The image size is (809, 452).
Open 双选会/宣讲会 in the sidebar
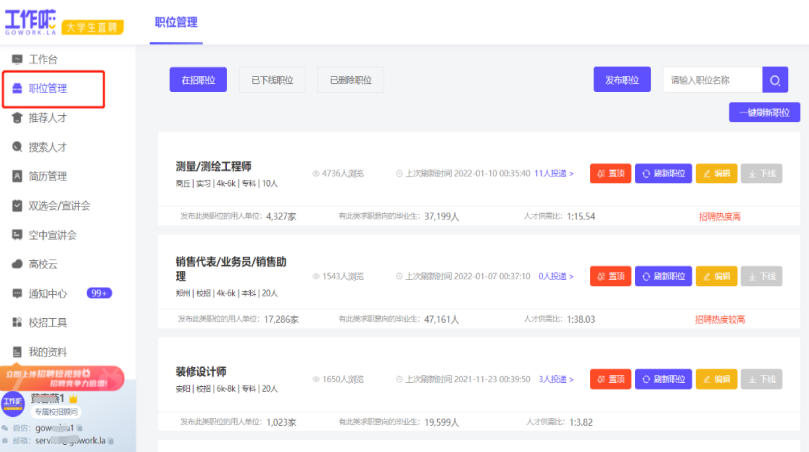58,206
